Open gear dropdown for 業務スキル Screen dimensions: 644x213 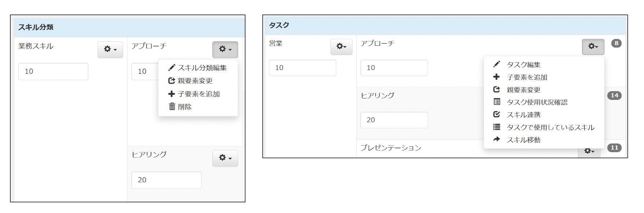(x=110, y=49)
